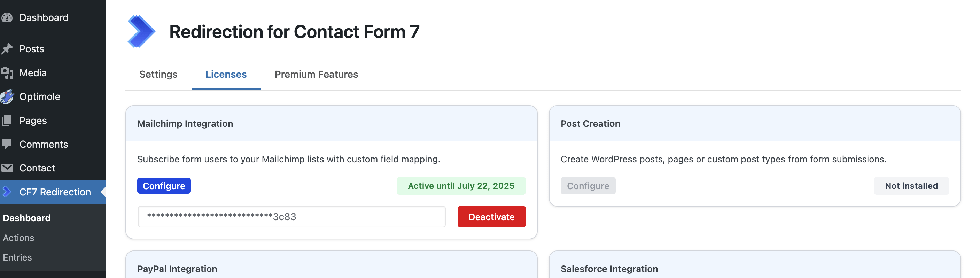The width and height of the screenshot is (980, 278).
Task: Open the CF7 Redirection Dashboard submenu
Action: tap(26, 218)
